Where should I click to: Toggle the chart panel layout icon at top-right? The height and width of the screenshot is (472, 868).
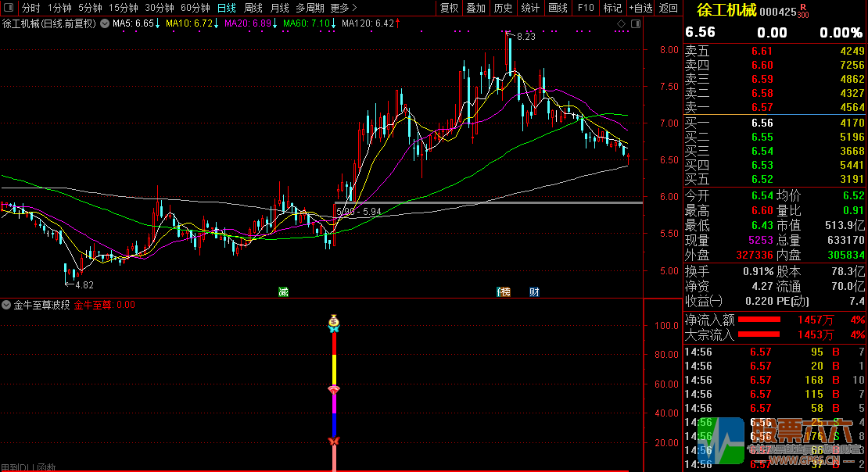[634, 24]
